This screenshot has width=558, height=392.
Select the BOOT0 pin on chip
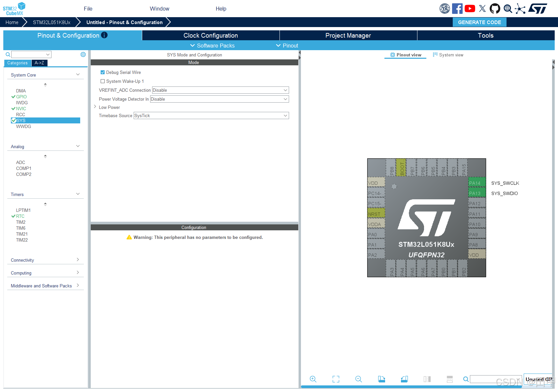[402, 167]
